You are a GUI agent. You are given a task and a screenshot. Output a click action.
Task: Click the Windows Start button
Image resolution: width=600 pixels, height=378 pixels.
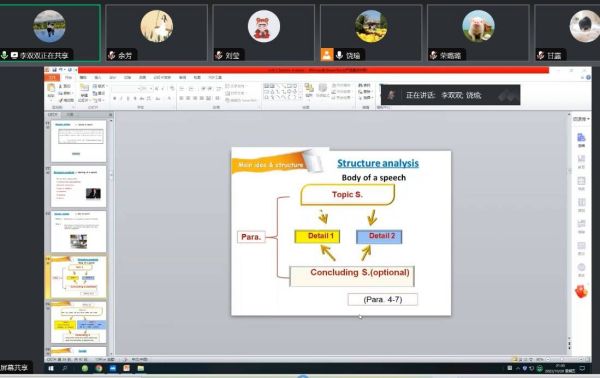pos(51,368)
